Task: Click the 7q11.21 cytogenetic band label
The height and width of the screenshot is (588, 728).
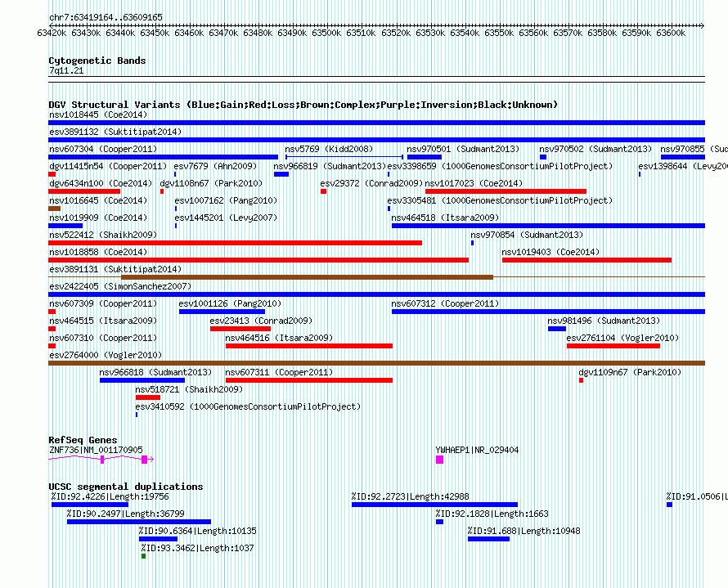Action: click(66, 70)
